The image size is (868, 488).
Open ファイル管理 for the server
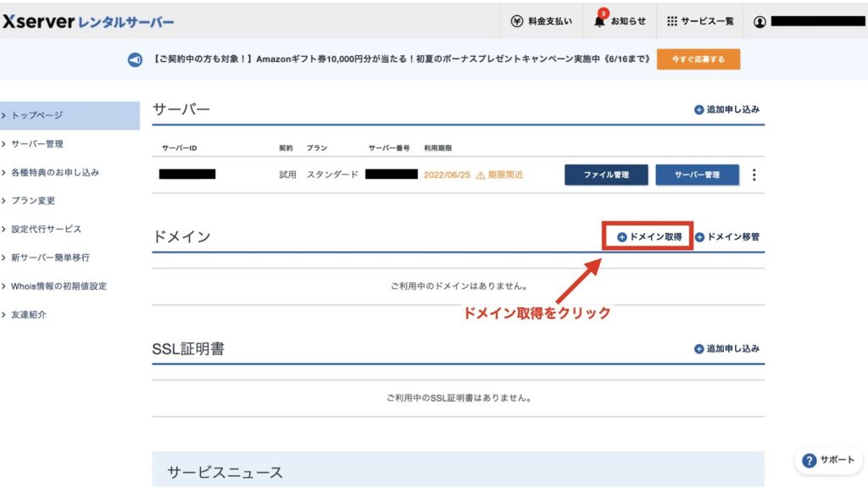(x=606, y=175)
